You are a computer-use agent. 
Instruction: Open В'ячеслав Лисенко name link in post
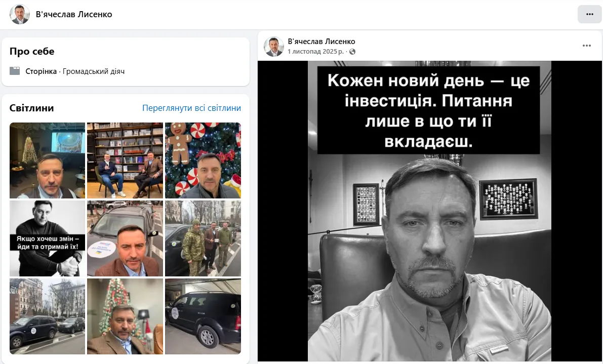click(x=321, y=42)
